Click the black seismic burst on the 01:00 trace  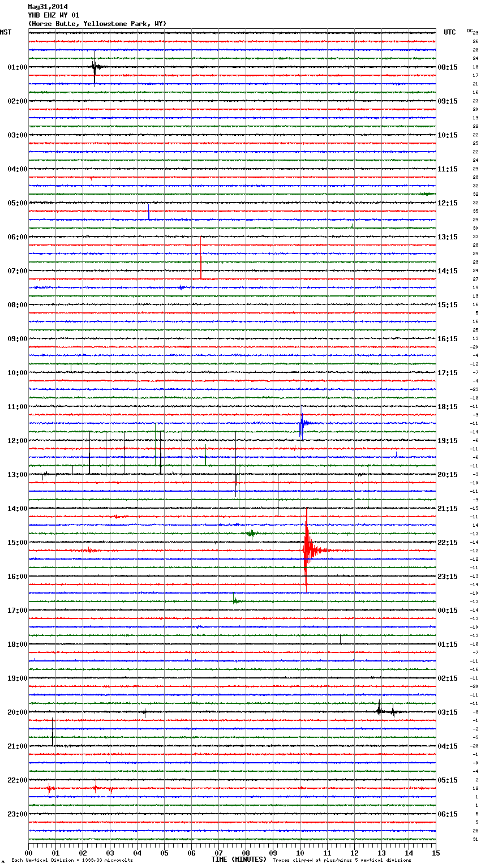pyautogui.click(x=97, y=67)
